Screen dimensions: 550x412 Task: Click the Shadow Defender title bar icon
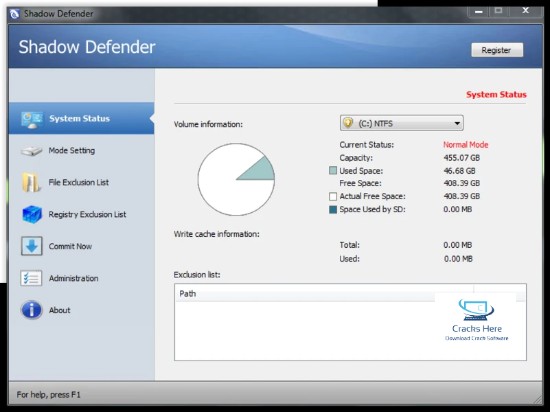14,14
